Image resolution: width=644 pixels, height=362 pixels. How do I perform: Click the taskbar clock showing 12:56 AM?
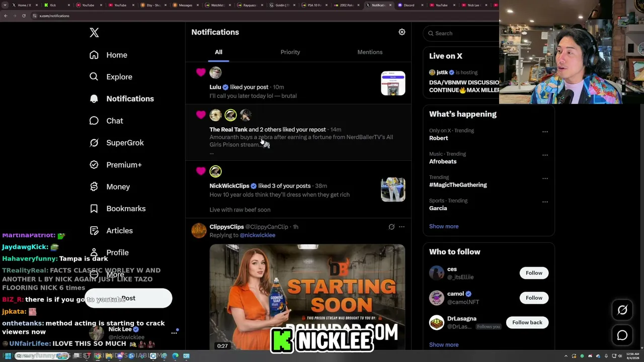(633, 356)
